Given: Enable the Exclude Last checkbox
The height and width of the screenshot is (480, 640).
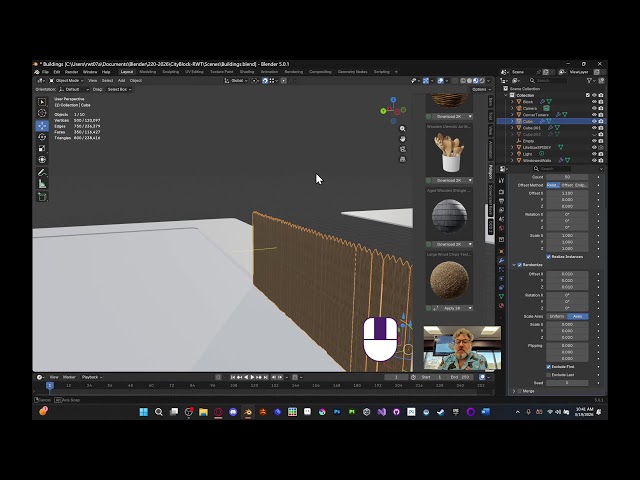Looking at the screenshot, I should coord(549,375).
